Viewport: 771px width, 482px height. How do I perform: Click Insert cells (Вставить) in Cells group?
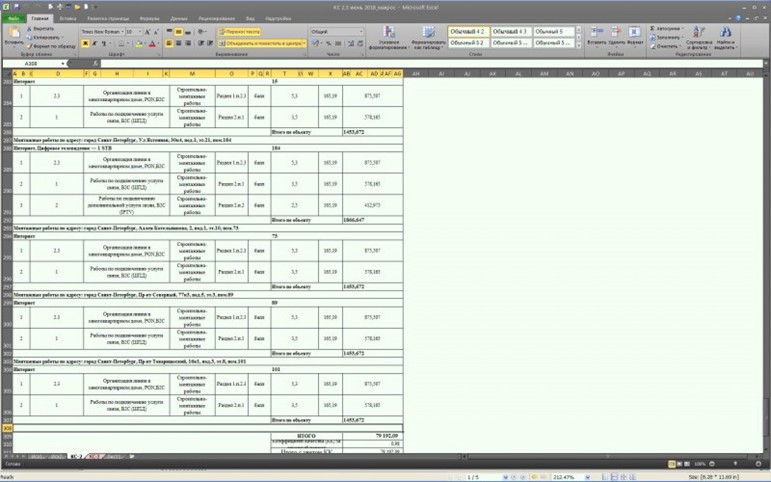tap(596, 35)
